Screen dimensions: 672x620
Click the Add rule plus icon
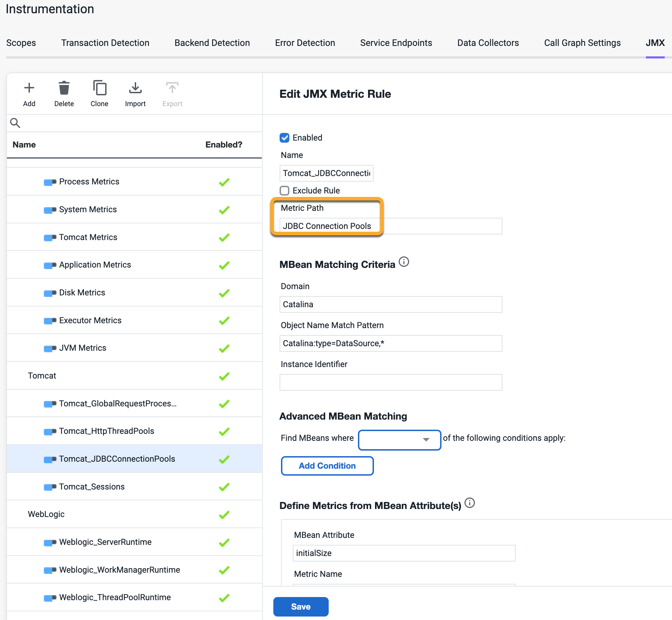[x=29, y=88]
